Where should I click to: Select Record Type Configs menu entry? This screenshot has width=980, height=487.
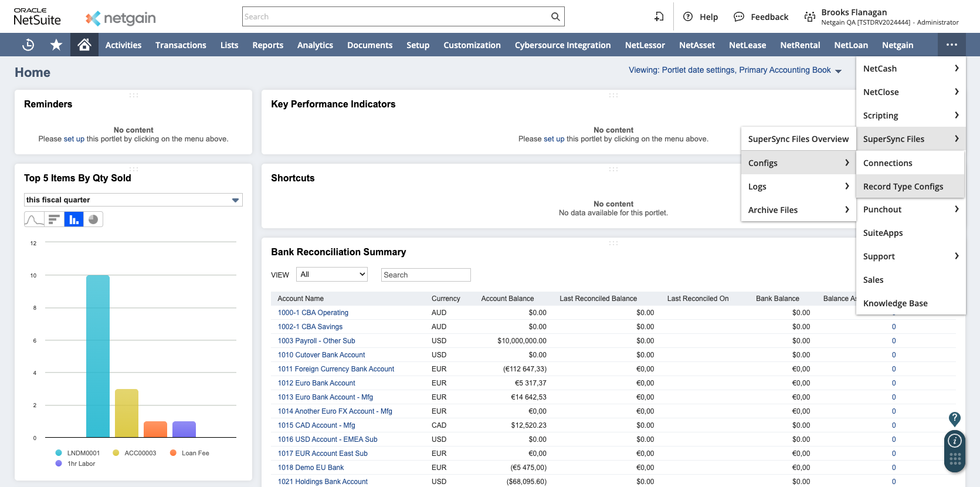(903, 187)
